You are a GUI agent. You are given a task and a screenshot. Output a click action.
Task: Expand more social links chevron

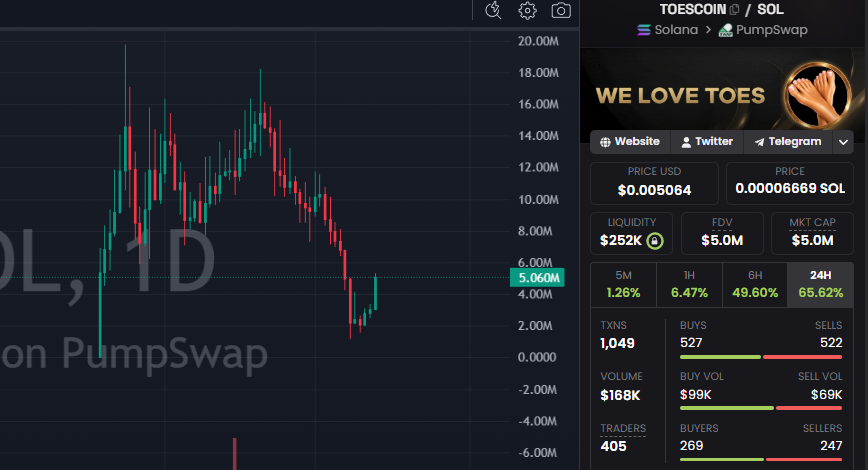pyautogui.click(x=843, y=142)
